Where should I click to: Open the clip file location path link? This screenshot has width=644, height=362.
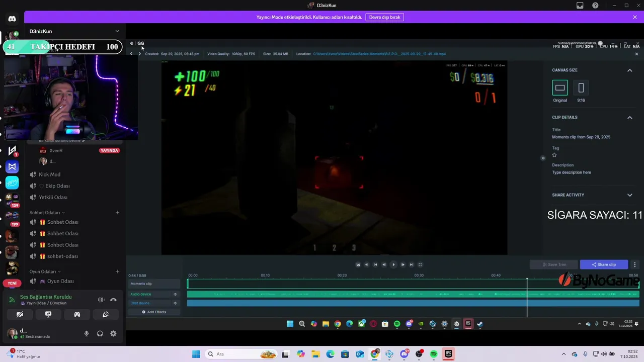379,54
